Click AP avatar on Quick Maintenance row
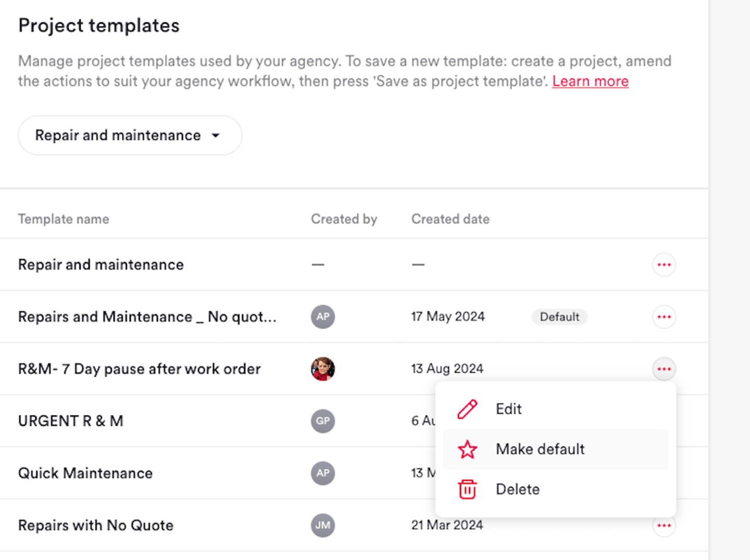Screen dimensions: 750x560 323,473
